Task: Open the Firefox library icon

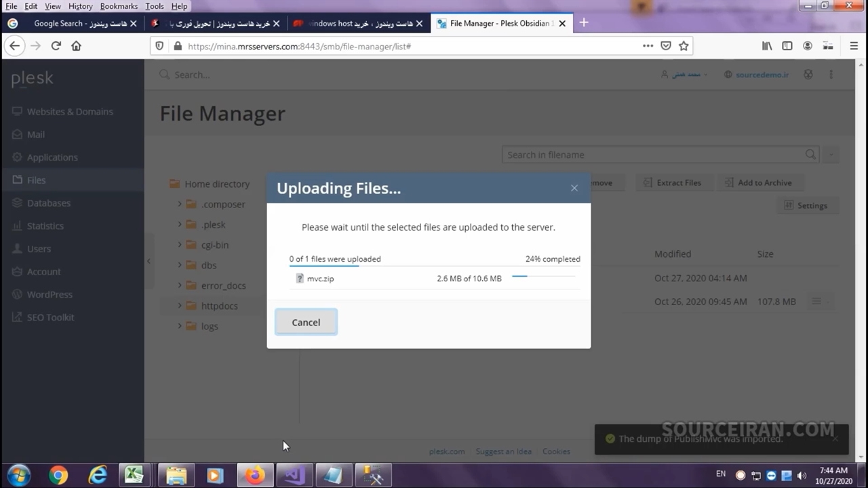Action: (767, 46)
